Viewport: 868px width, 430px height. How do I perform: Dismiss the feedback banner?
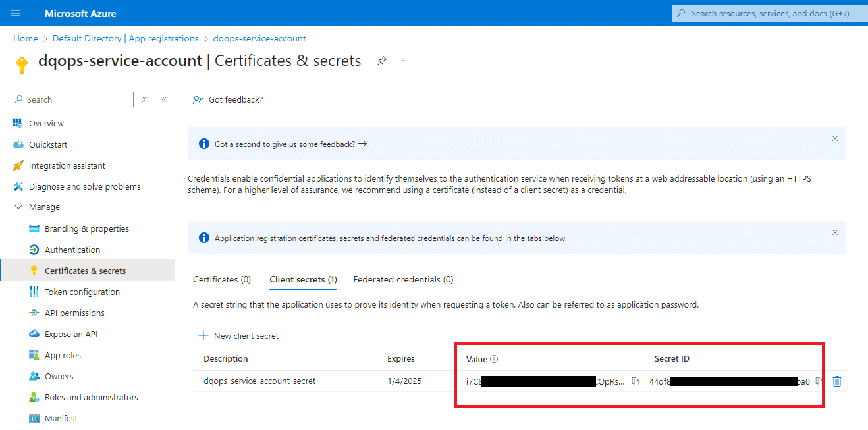(x=835, y=138)
